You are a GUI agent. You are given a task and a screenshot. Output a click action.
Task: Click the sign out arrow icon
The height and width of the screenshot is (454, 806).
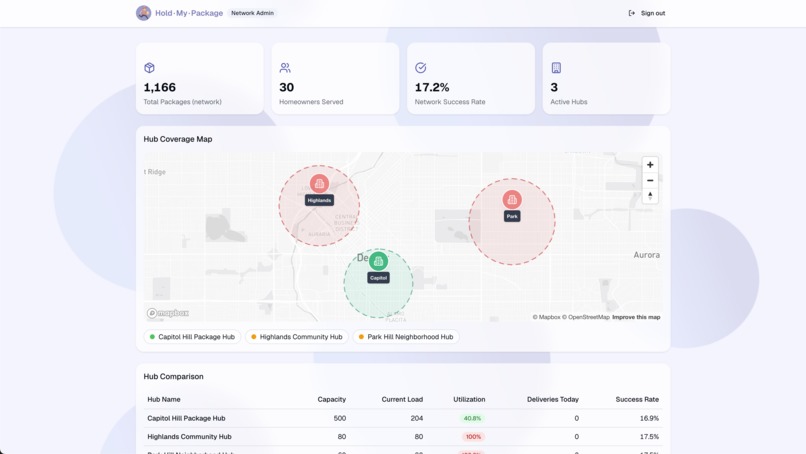pyautogui.click(x=632, y=13)
